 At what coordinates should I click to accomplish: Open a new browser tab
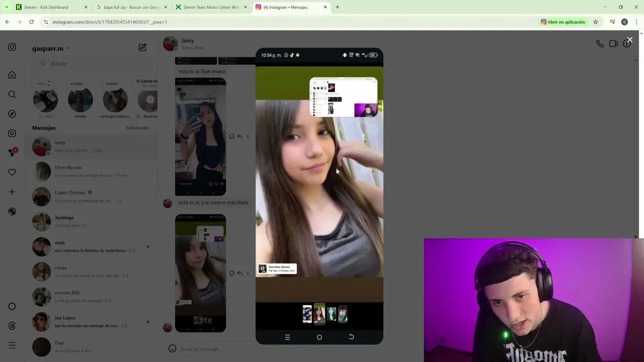coord(337,7)
